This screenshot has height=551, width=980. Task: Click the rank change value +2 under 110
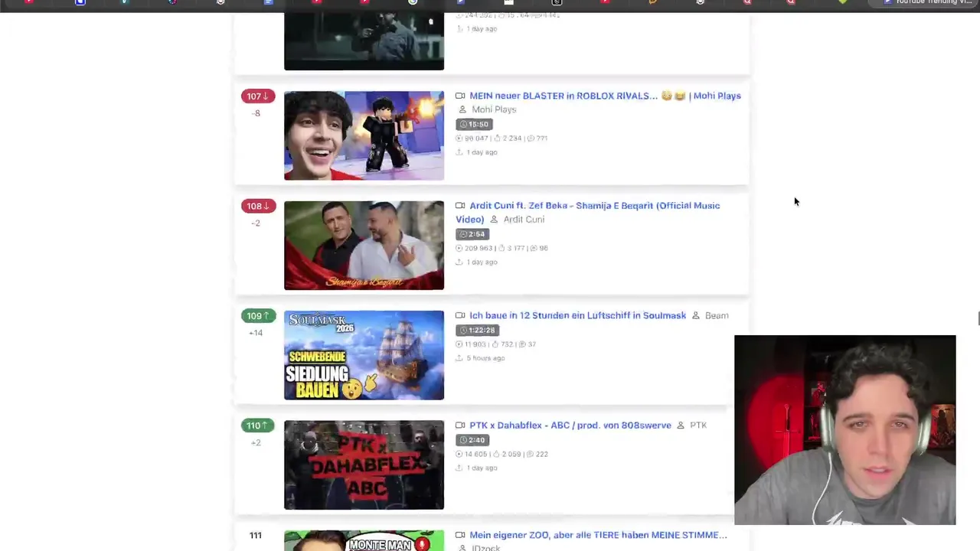pos(256,442)
